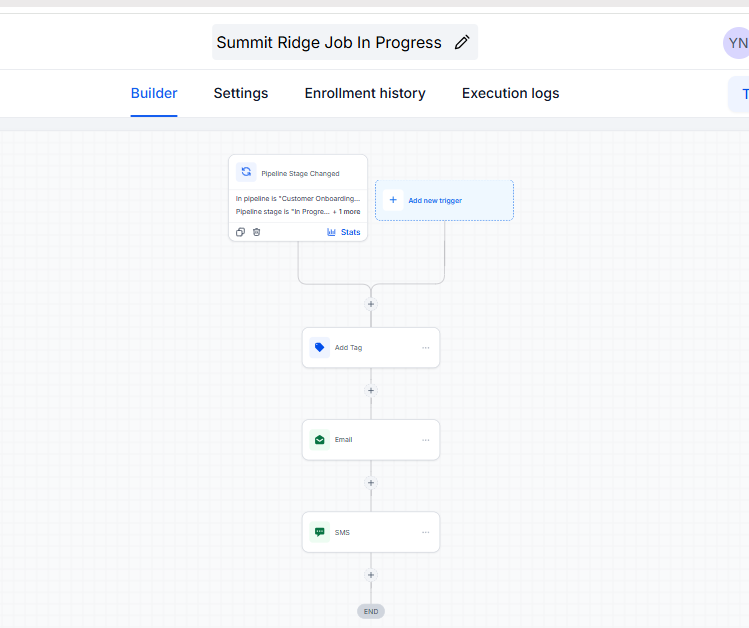Image resolution: width=749 pixels, height=628 pixels.
Task: Click the plus icon in Add new trigger
Action: point(393,200)
